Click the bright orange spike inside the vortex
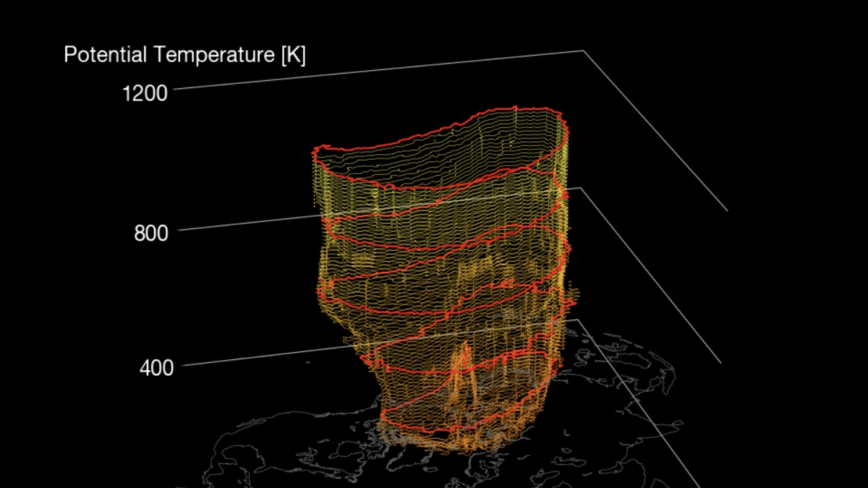Viewport: 868px width, 488px height. (459, 361)
